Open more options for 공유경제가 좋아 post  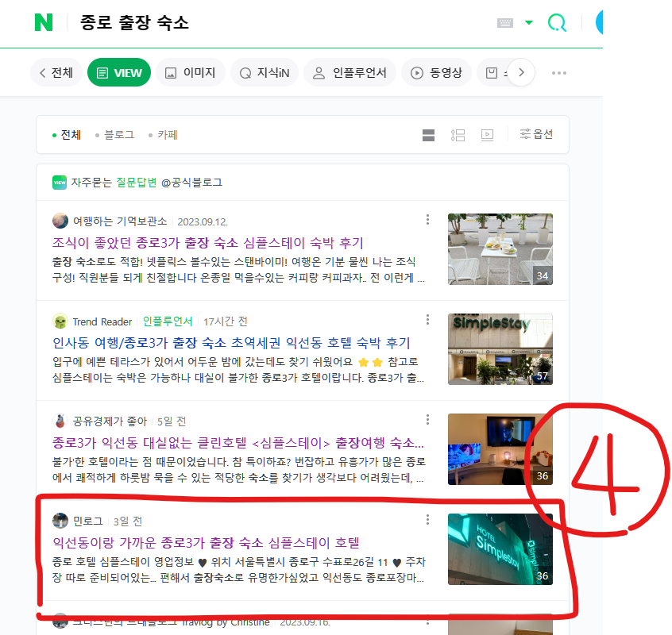coord(427,420)
